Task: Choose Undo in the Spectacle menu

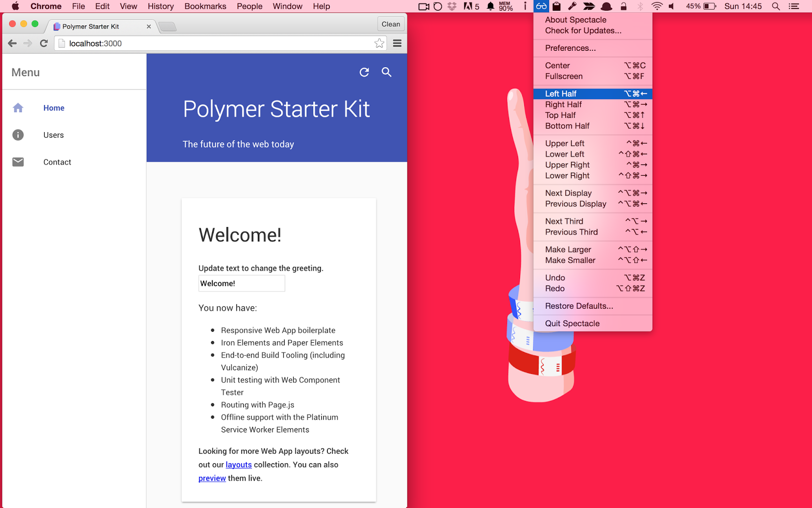Action: point(593,277)
